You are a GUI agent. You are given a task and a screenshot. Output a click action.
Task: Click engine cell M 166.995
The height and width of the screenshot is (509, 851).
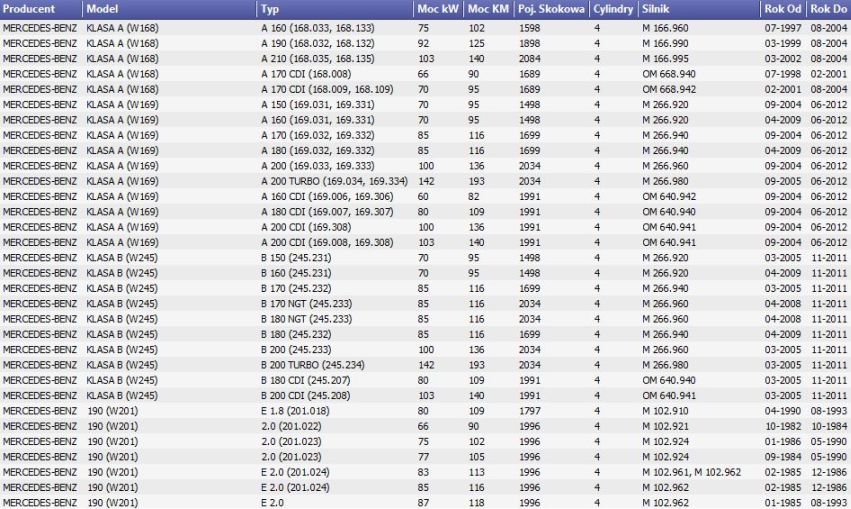tap(665, 58)
